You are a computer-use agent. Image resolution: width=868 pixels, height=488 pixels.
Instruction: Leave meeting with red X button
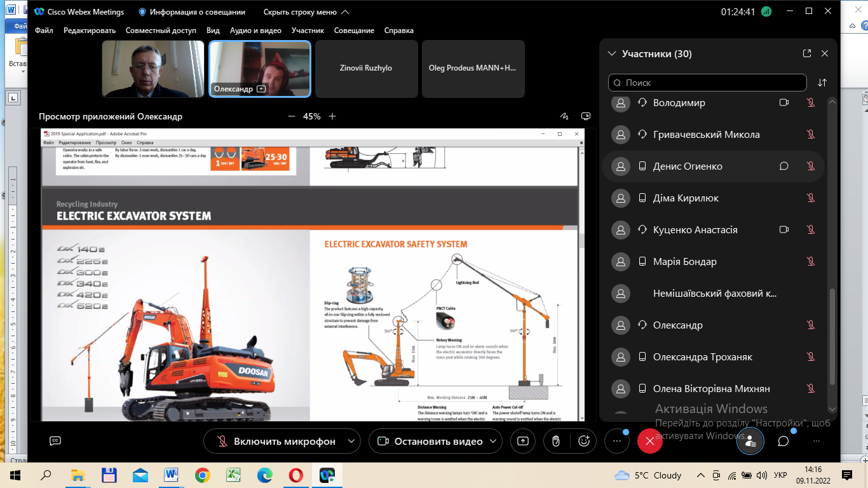(649, 441)
